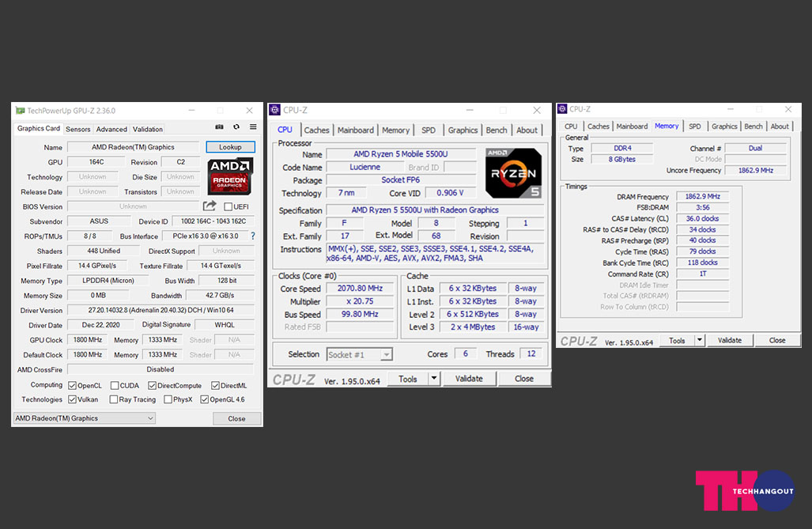
Task: Click the BIOS share/export icon in GPU-Z
Action: (210, 206)
